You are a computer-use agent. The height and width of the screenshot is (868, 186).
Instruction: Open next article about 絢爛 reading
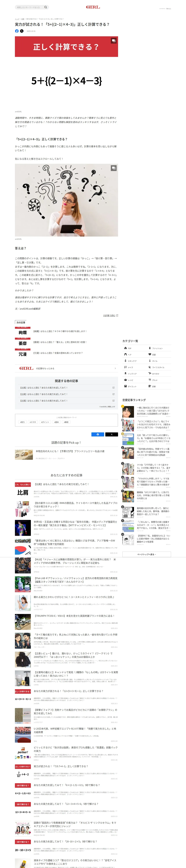(66, 331)
